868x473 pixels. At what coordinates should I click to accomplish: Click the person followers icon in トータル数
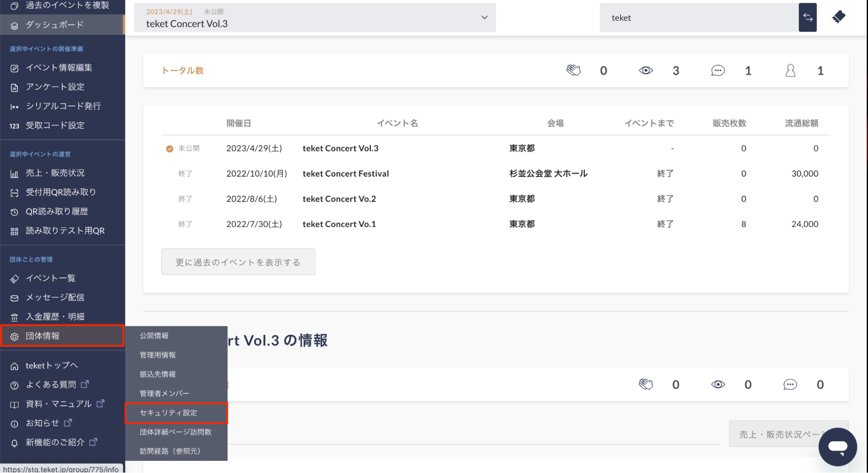[790, 70]
